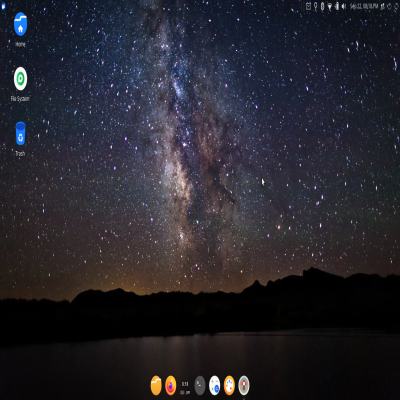Click the battery indicator in tray
The height and width of the screenshot is (400, 400).
click(x=337, y=6)
